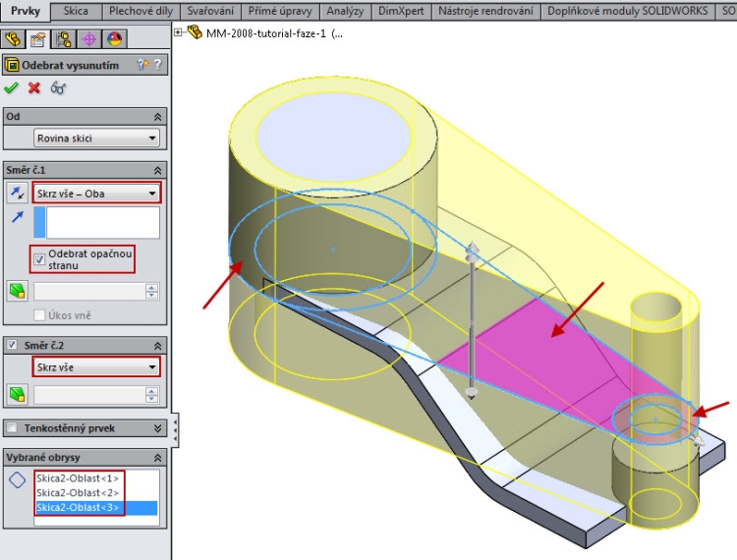The width and height of the screenshot is (737, 560).
Task: Click the what's-new help pointer icon
Action: [142, 65]
